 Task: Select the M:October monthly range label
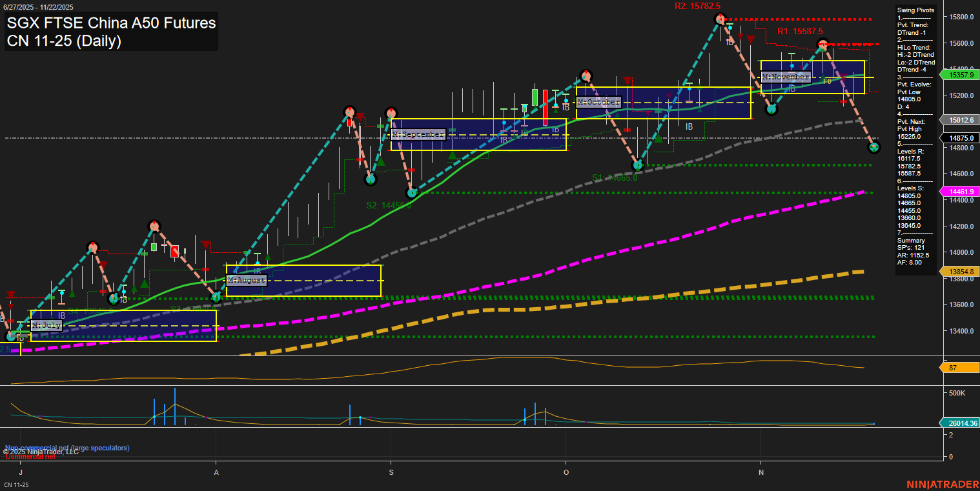pos(598,102)
